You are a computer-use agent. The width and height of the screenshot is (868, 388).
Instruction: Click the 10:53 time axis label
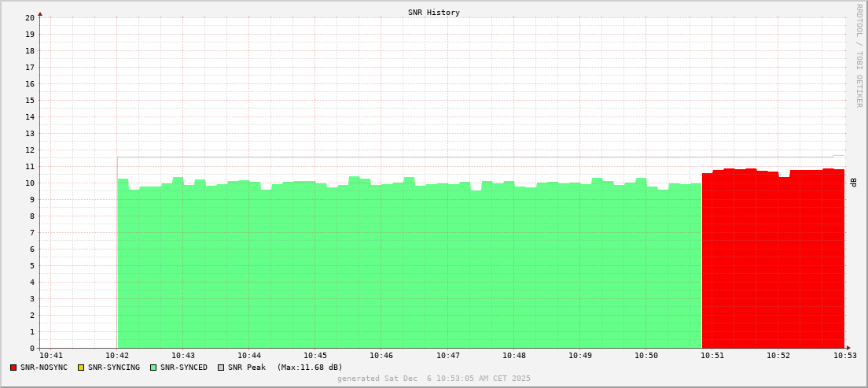(844, 356)
